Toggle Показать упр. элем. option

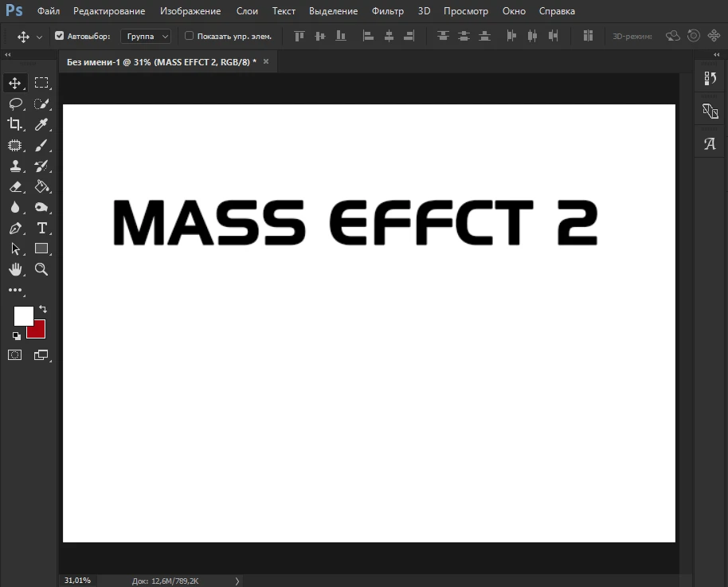click(x=189, y=36)
